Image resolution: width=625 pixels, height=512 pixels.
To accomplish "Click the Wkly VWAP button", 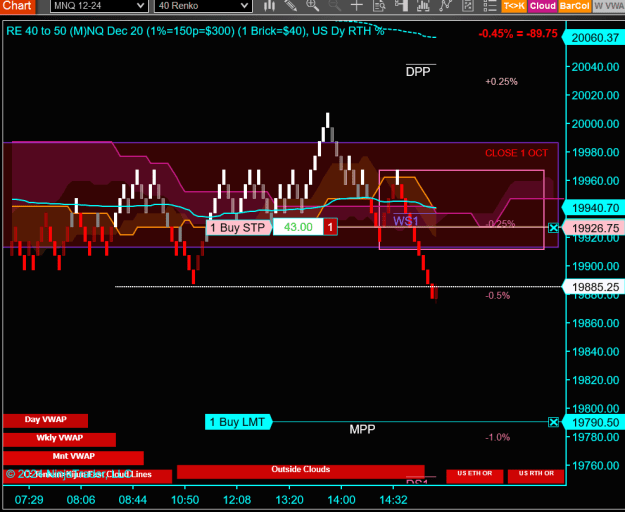I will pos(59,439).
